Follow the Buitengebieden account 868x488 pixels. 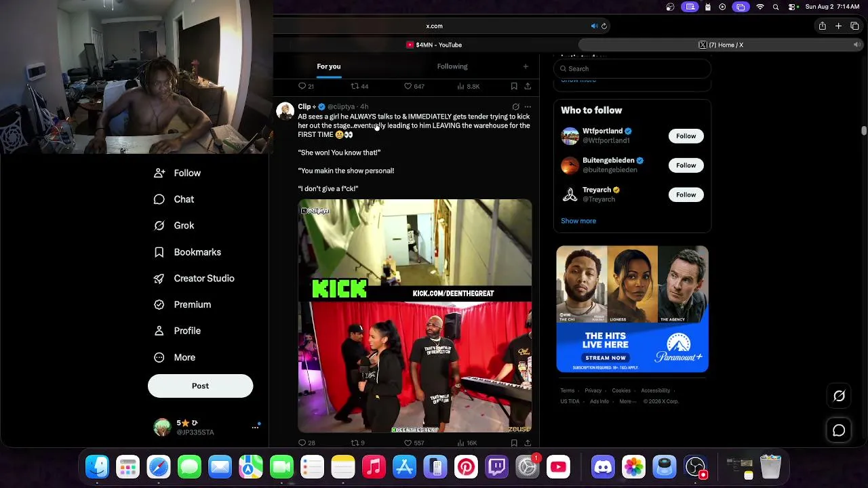tap(686, 165)
